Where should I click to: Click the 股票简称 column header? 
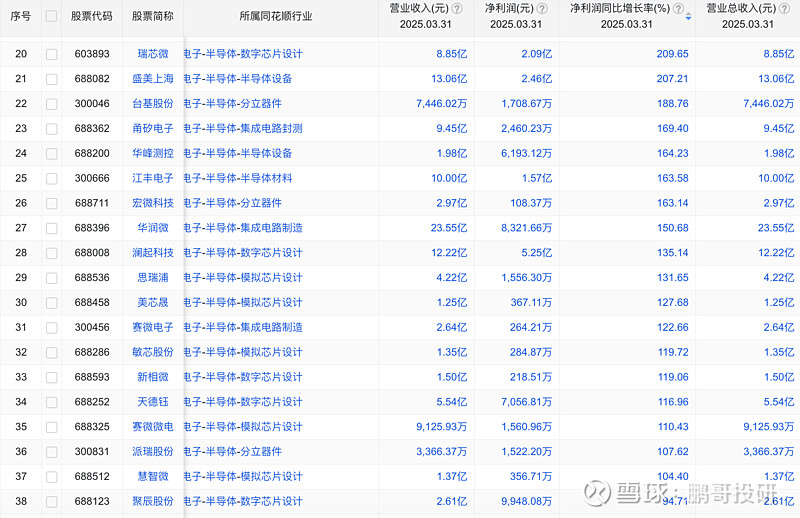[153, 16]
